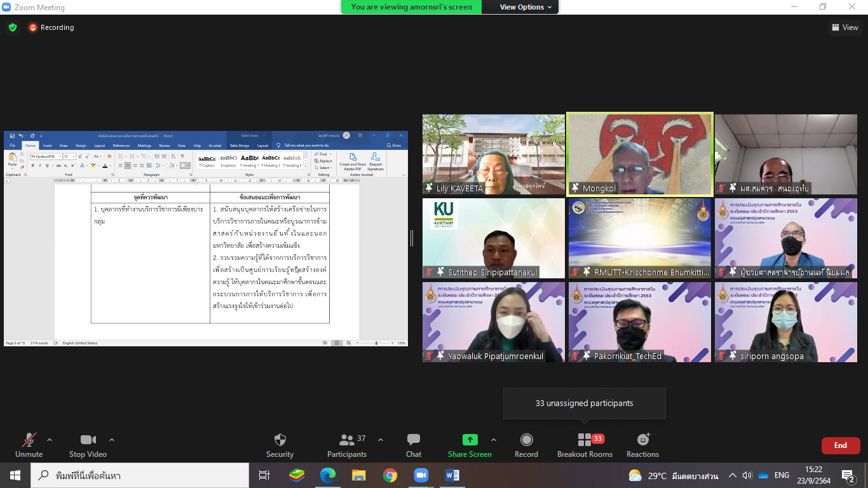Viewport: 868px width, 488px height.
Task: Click the font color swatch button
Action: point(105,166)
